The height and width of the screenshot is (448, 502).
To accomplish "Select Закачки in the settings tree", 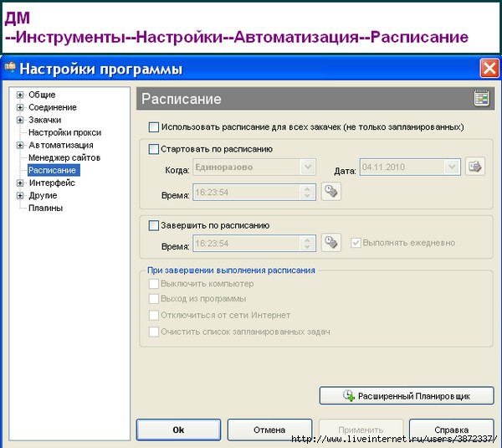I will (45, 120).
